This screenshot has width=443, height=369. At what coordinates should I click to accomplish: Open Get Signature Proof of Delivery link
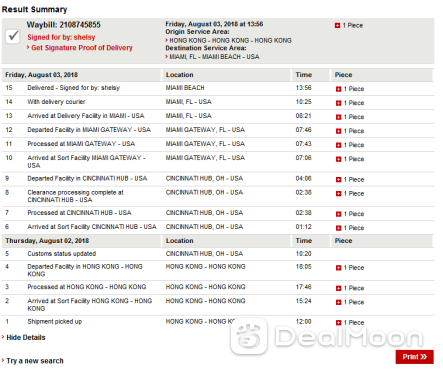coord(82,48)
